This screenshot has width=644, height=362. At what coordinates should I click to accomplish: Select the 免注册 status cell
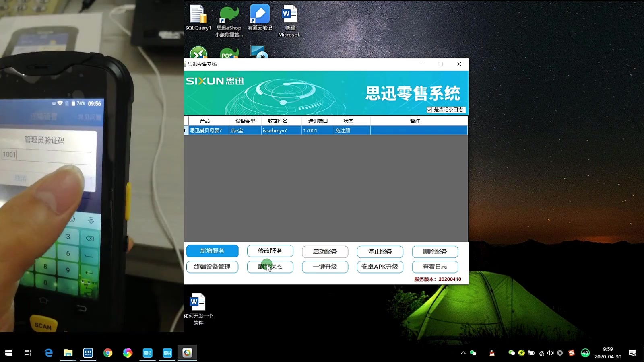[352, 130]
